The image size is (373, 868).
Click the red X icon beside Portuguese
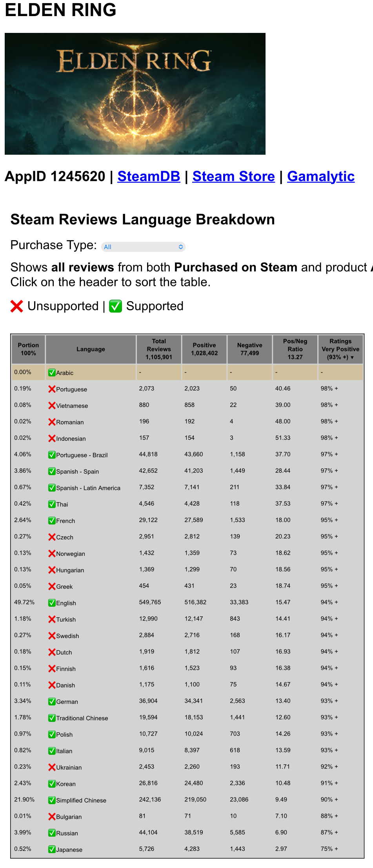[52, 389]
